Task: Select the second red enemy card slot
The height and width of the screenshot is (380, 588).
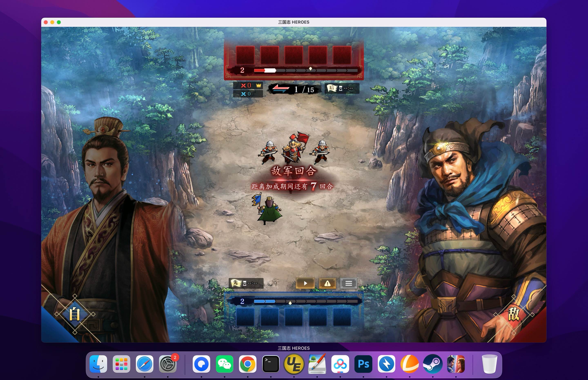Action: [x=269, y=55]
